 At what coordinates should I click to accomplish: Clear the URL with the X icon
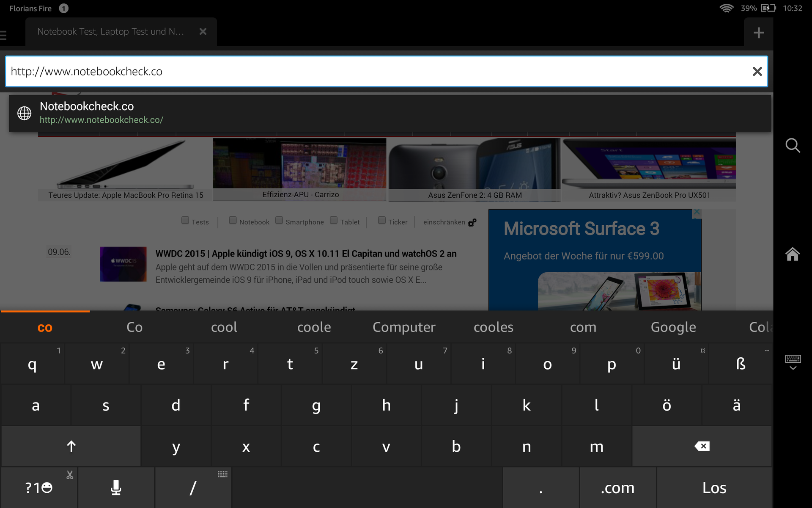point(757,72)
